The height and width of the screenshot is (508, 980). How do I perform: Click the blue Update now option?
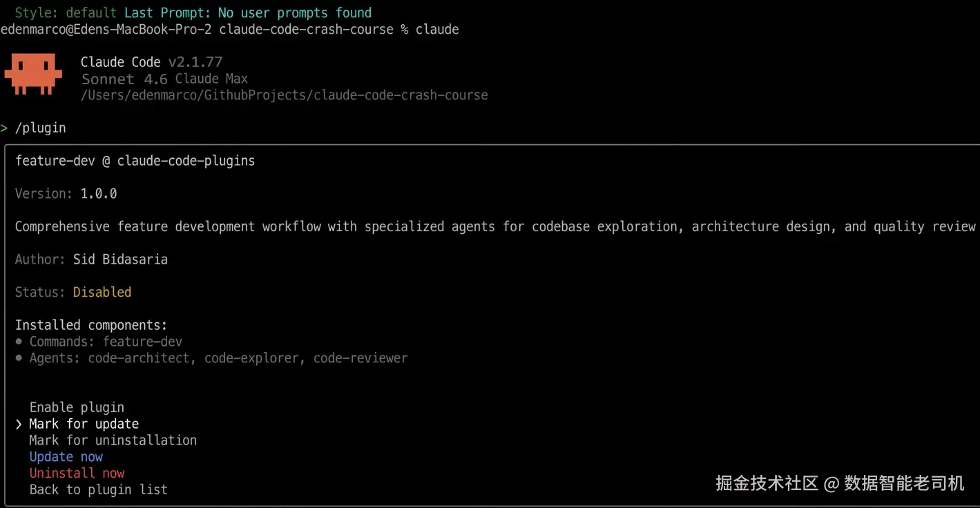(x=66, y=457)
